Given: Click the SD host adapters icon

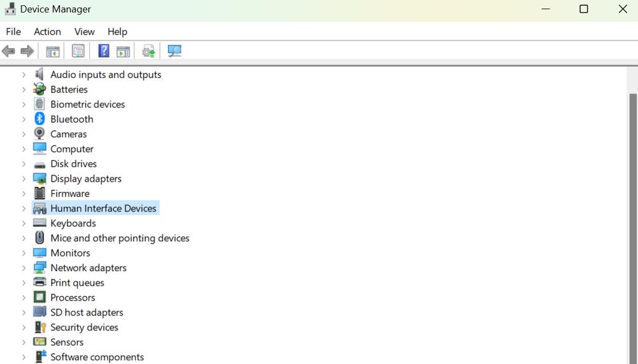Looking at the screenshot, I should pyautogui.click(x=39, y=312).
